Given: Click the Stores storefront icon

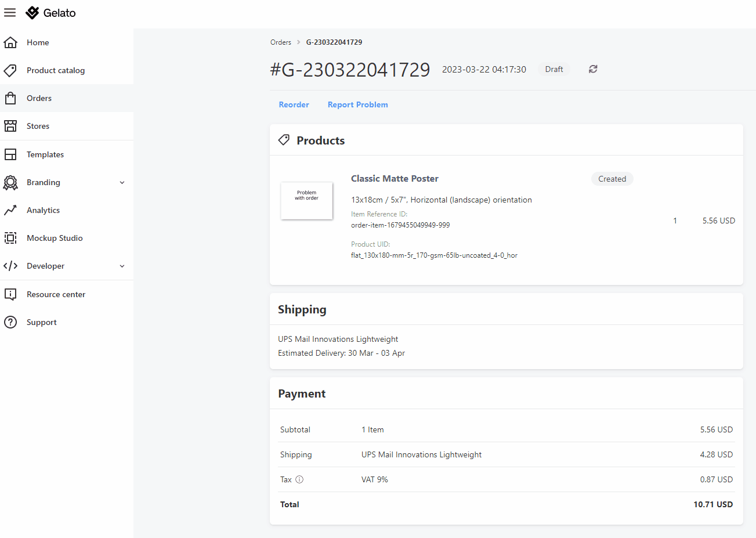Looking at the screenshot, I should (x=10, y=126).
